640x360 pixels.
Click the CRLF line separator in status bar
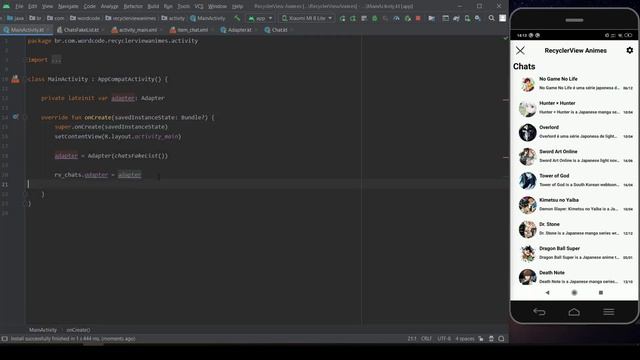[x=426, y=338]
